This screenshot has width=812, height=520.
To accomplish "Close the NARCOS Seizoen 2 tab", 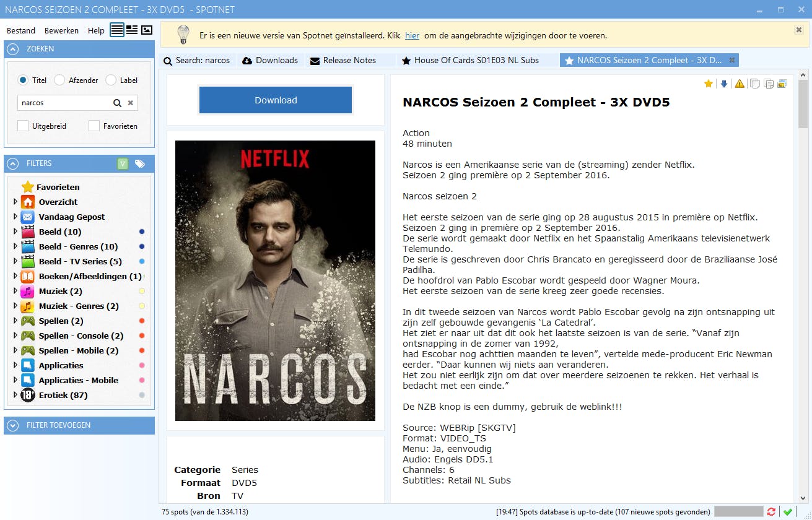I will click(731, 60).
